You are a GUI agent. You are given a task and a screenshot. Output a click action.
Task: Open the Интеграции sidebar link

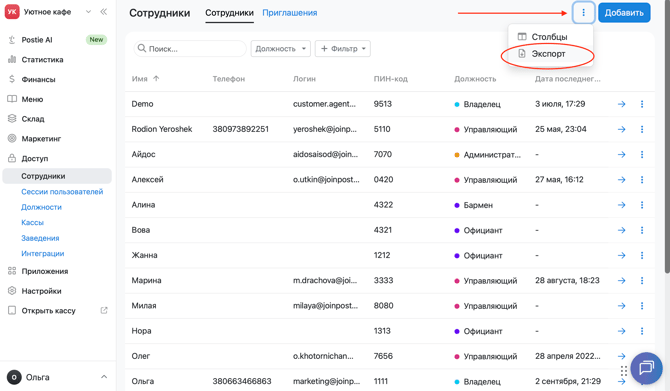tap(43, 253)
